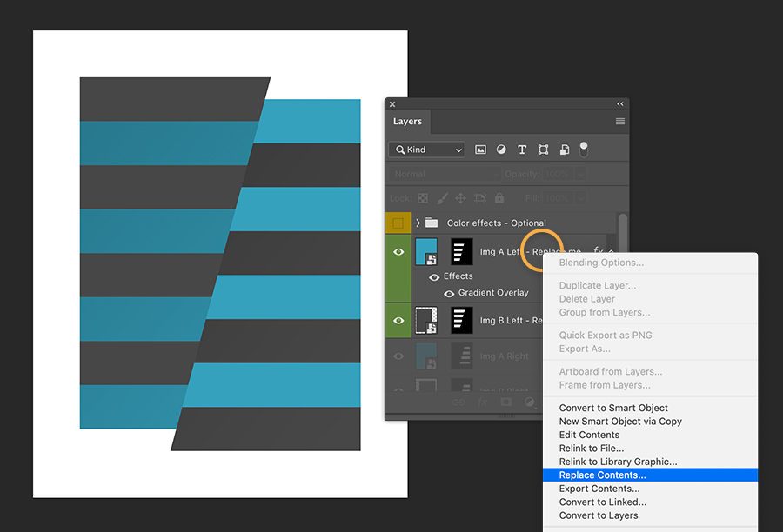The image size is (783, 532).
Task: Toggle visibility of Img A Right layer
Action: (398, 356)
